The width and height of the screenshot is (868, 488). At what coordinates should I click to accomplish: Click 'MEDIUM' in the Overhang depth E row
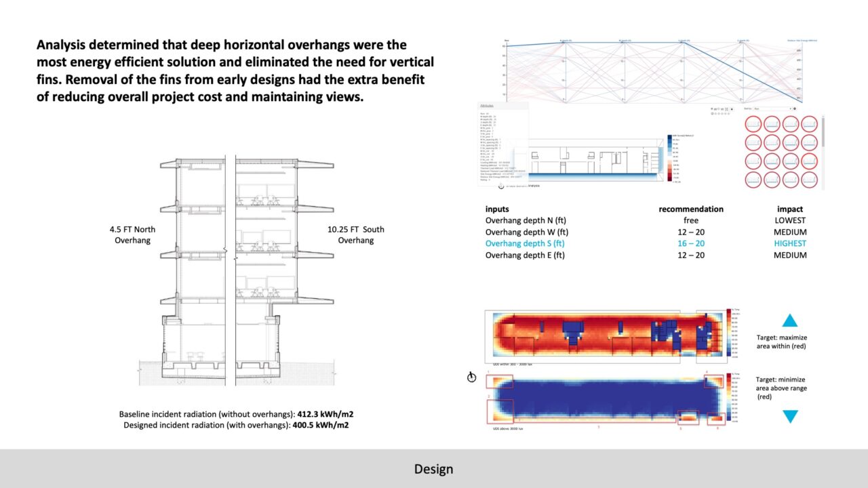coord(790,255)
